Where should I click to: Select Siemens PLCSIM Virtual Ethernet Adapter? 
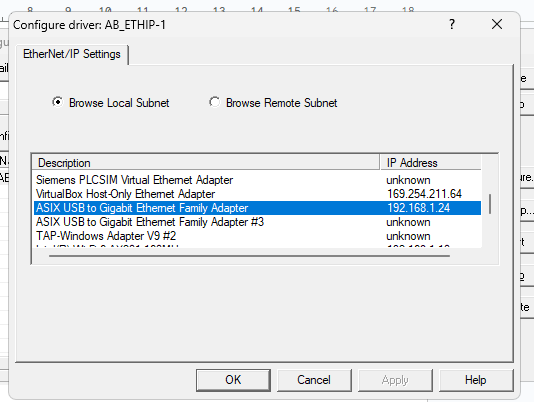point(135,180)
